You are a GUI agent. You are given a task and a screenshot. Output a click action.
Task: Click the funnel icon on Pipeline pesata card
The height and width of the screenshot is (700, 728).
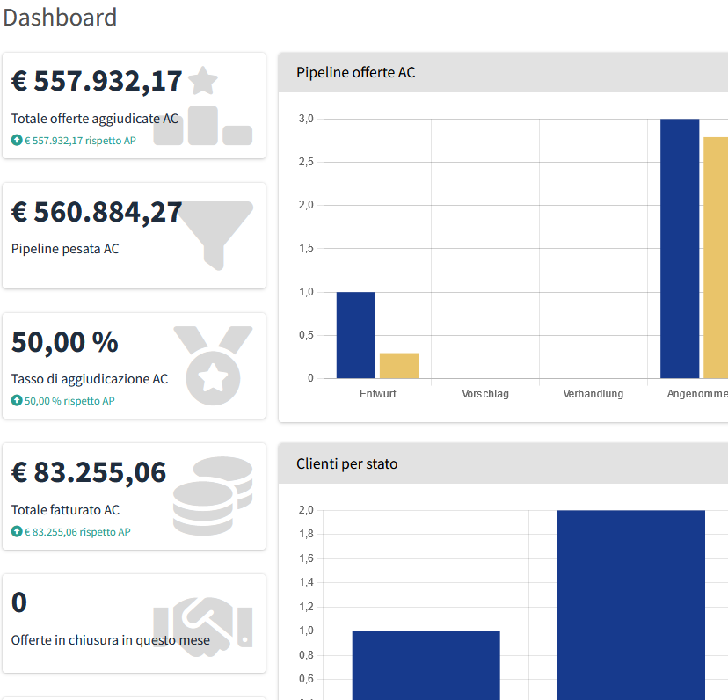coord(216,236)
